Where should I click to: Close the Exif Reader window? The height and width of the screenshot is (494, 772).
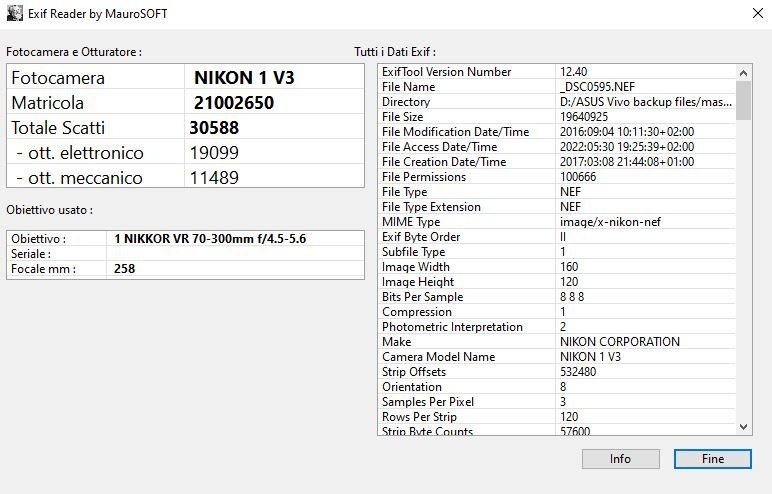(758, 13)
